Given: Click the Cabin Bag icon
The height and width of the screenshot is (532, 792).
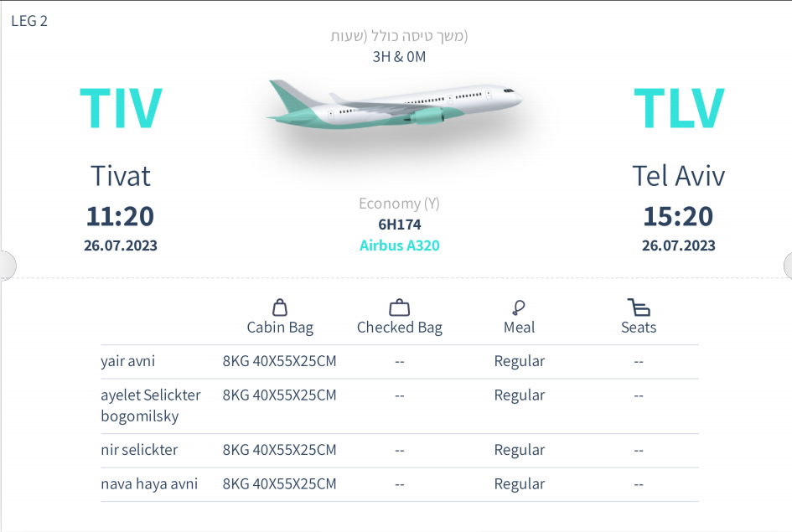Looking at the screenshot, I should [x=280, y=307].
